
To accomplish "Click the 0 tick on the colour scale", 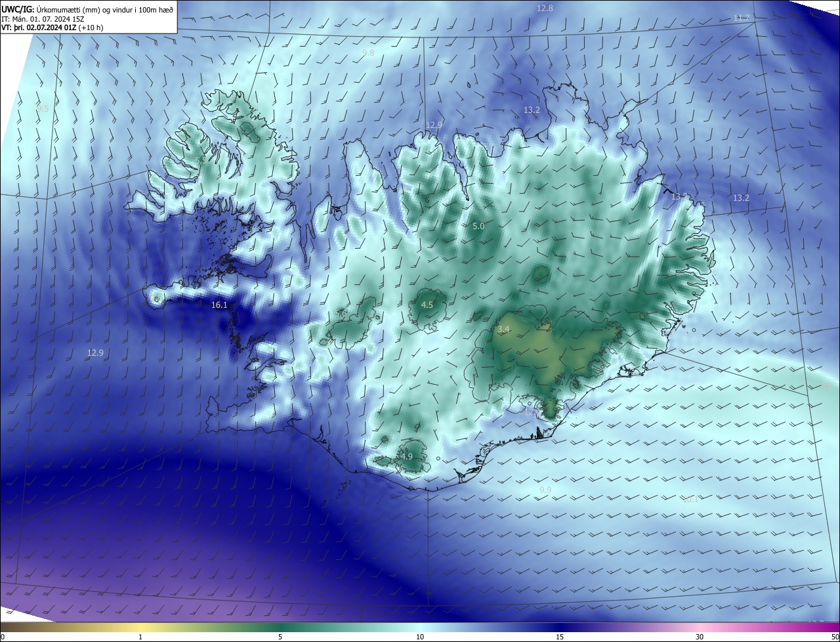I will pyautogui.click(x=3, y=637).
